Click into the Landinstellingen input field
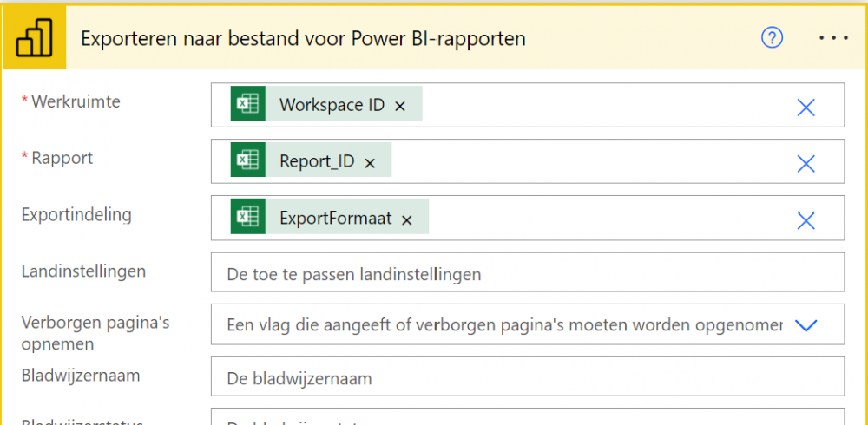 coord(528,272)
